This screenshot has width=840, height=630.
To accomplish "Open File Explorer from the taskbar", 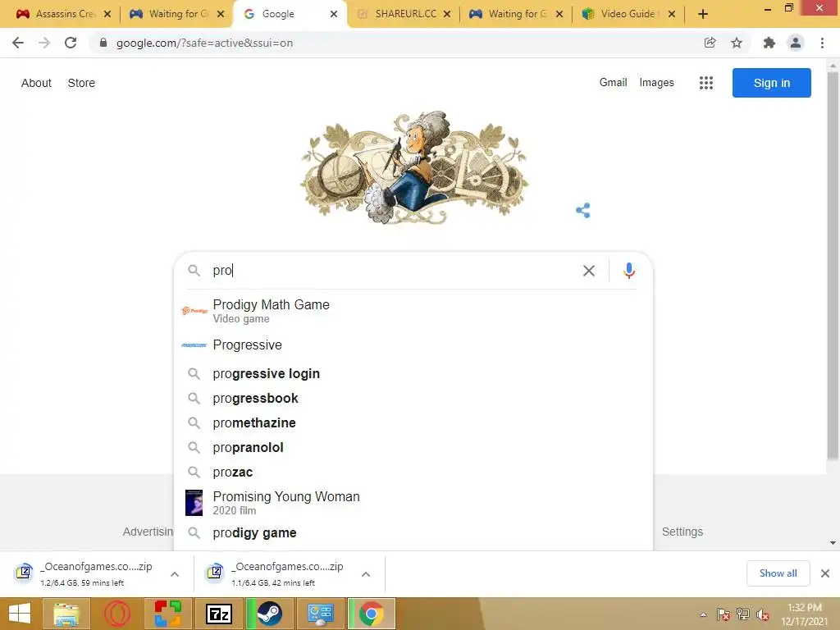I will 66,614.
